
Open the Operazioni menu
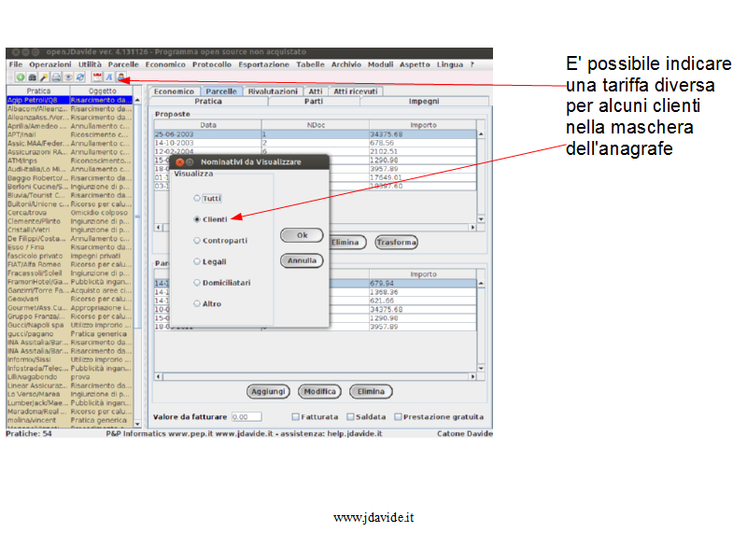click(x=50, y=64)
